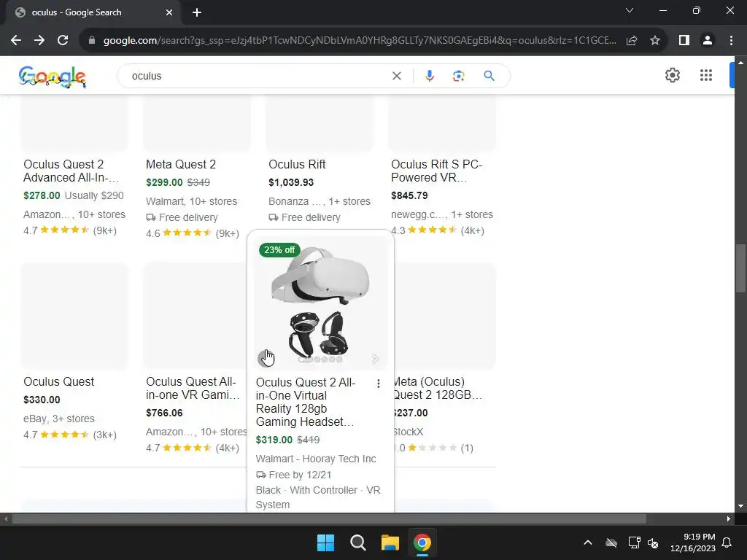Bookmark this page with the star
The width and height of the screenshot is (747, 560).
[x=655, y=41]
